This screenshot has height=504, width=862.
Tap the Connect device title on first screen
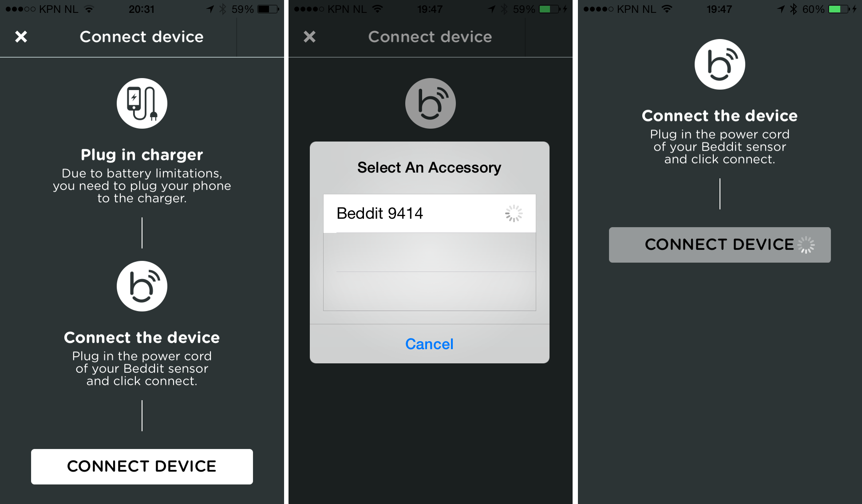[142, 37]
